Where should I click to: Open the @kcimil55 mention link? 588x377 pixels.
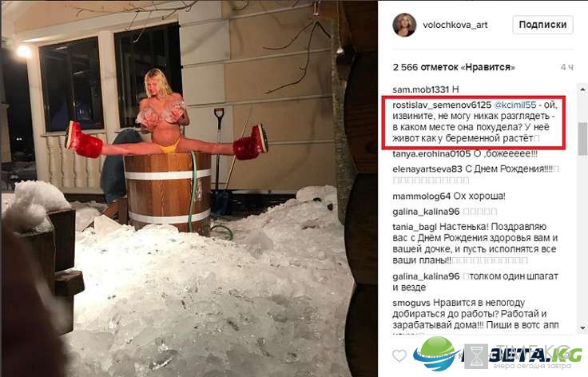[515, 105]
